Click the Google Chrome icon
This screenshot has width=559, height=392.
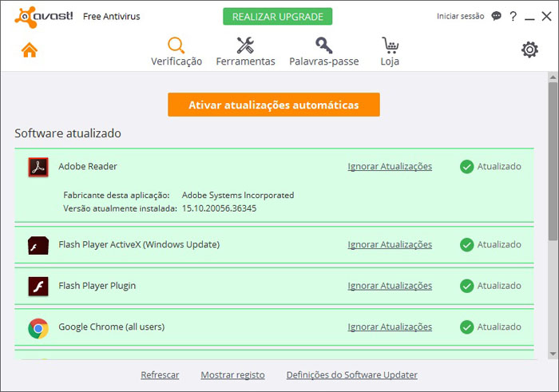pos(38,328)
